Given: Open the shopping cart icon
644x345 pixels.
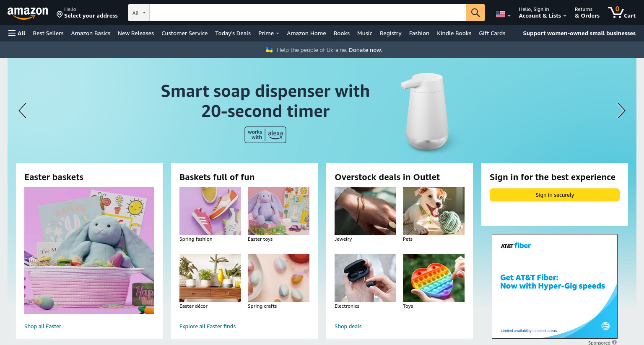Looking at the screenshot, I should pyautogui.click(x=621, y=13).
